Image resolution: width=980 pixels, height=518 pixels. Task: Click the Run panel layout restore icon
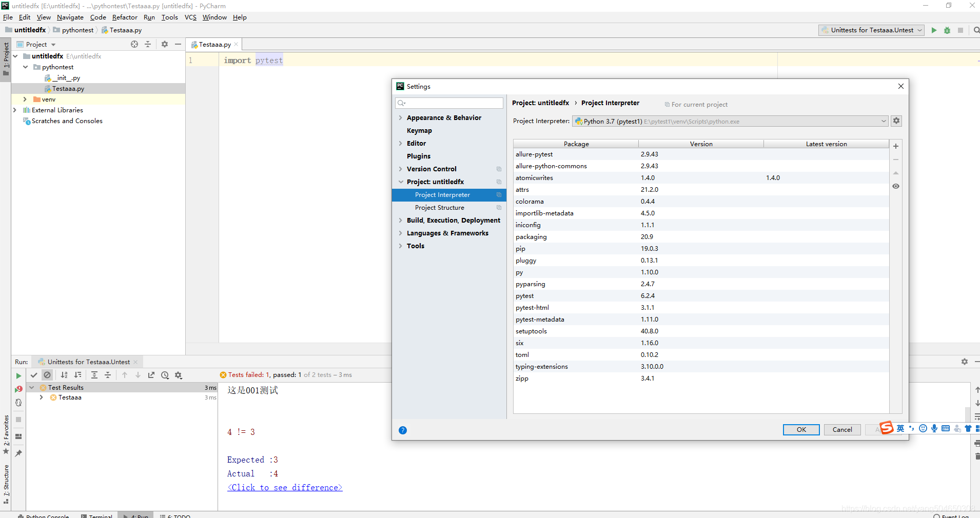(x=18, y=436)
